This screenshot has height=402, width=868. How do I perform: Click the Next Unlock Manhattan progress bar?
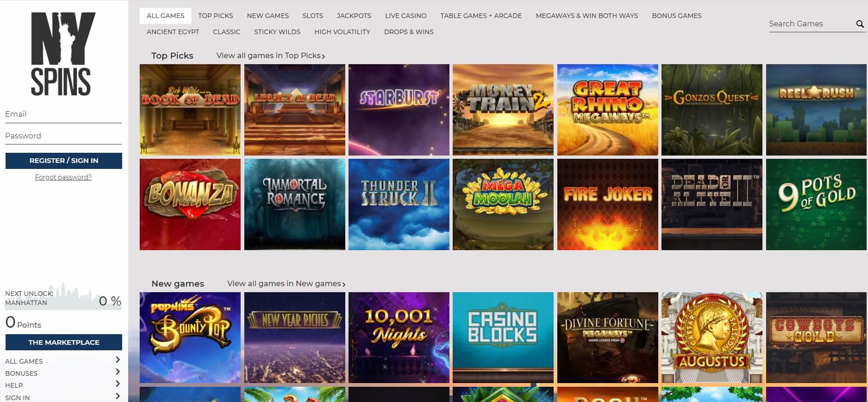coord(63,297)
